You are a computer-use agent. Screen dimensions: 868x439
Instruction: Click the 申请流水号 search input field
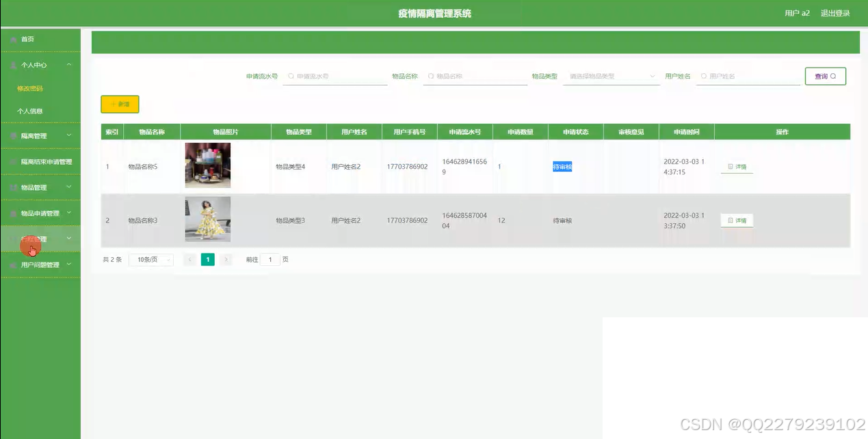[x=335, y=76]
